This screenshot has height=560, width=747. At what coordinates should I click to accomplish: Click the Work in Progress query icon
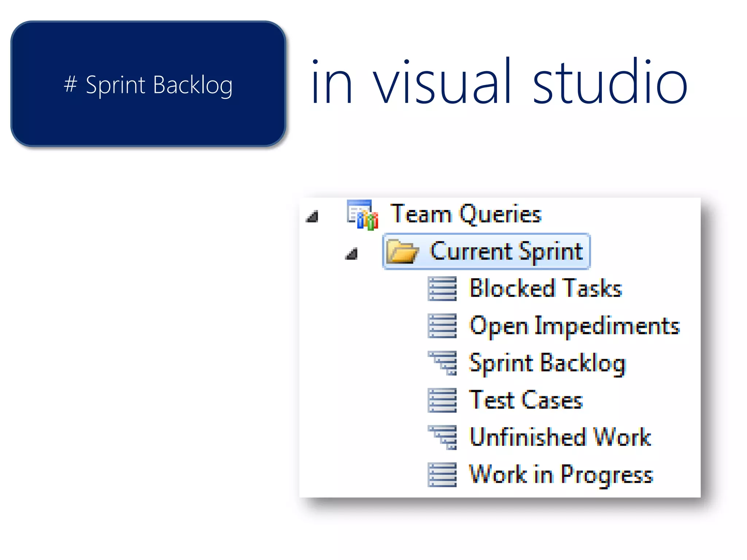[442, 475]
